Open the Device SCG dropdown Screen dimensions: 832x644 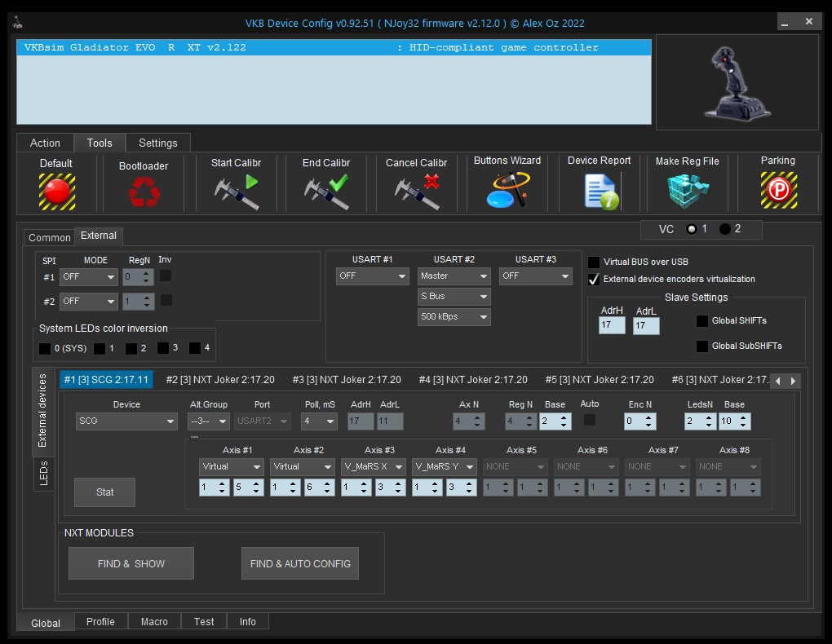(126, 421)
